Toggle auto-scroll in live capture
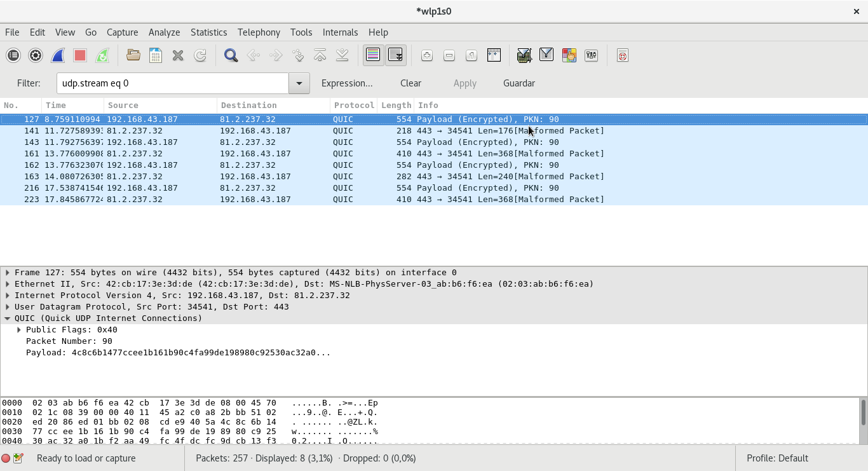This screenshot has width=868, height=471. tap(395, 55)
